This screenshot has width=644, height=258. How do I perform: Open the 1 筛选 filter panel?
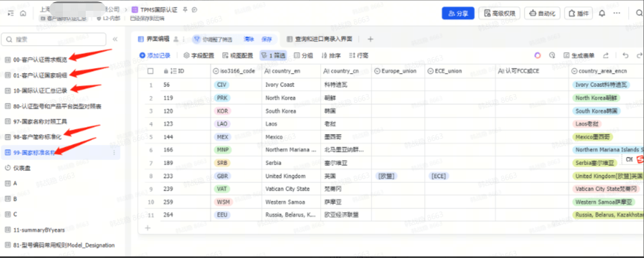(x=273, y=55)
